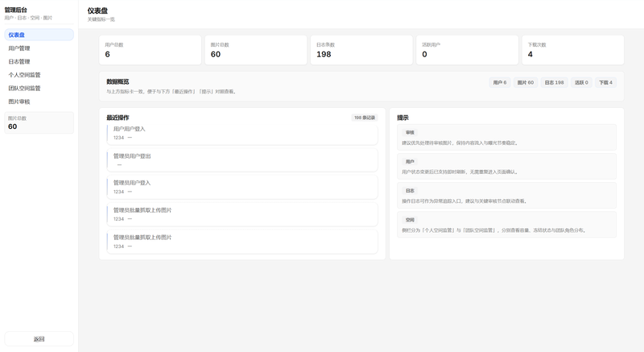Open the 用户总数 stat card showing 6

(151, 50)
